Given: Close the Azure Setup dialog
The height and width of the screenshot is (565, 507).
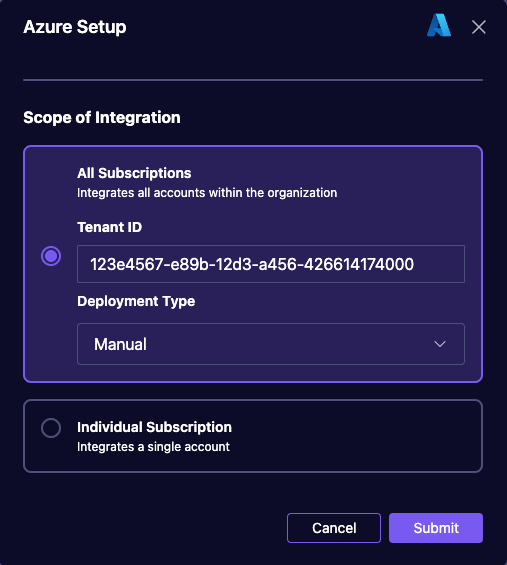Looking at the screenshot, I should pyautogui.click(x=479, y=27).
